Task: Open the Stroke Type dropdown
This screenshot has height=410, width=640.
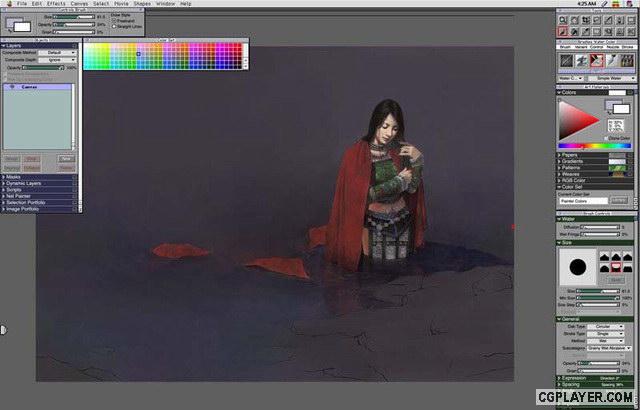Action: tap(606, 334)
